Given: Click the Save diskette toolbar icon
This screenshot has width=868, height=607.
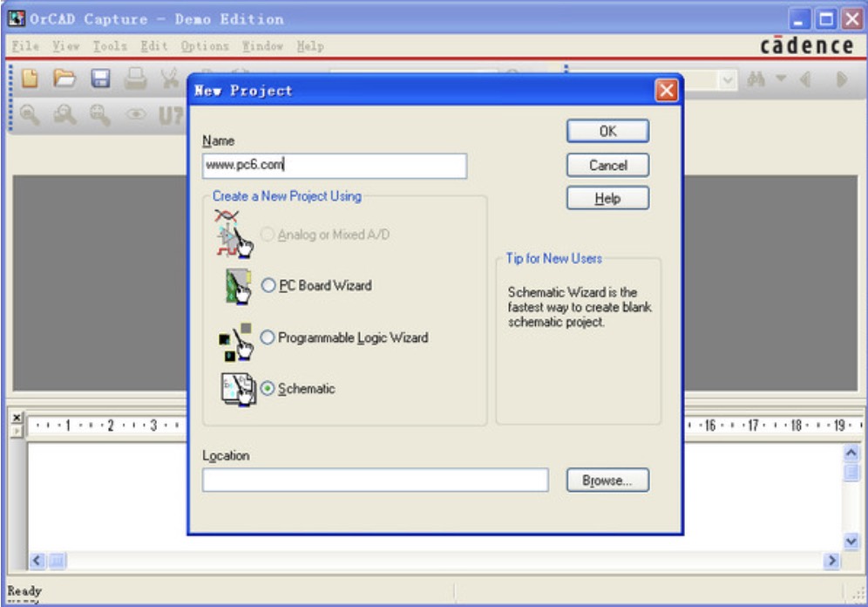Looking at the screenshot, I should click(100, 80).
